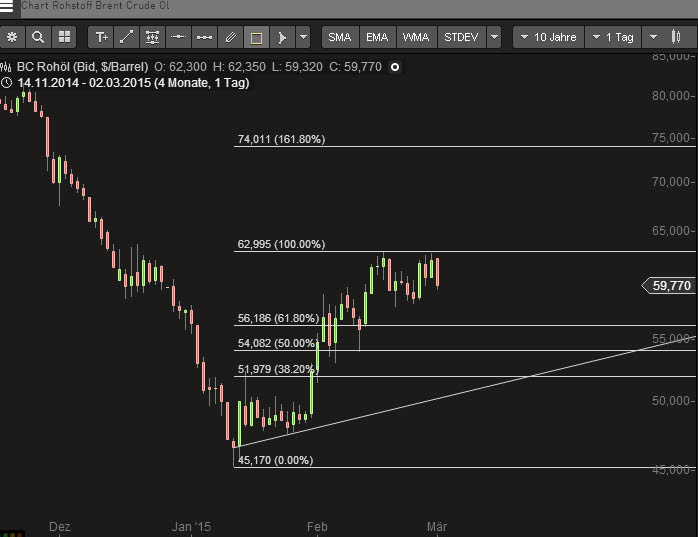Select the horizontal line tool
This screenshot has width=698, height=537.
click(x=178, y=37)
